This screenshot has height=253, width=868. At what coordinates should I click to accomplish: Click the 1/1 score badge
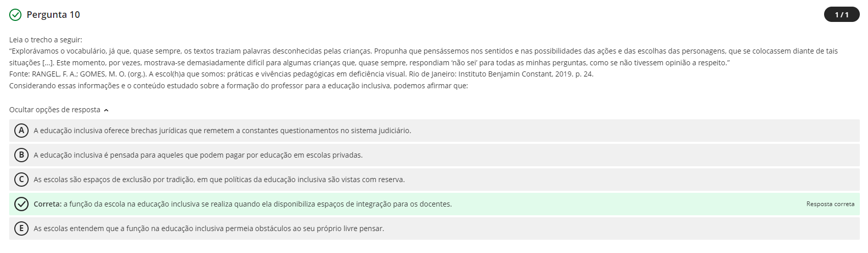(841, 15)
